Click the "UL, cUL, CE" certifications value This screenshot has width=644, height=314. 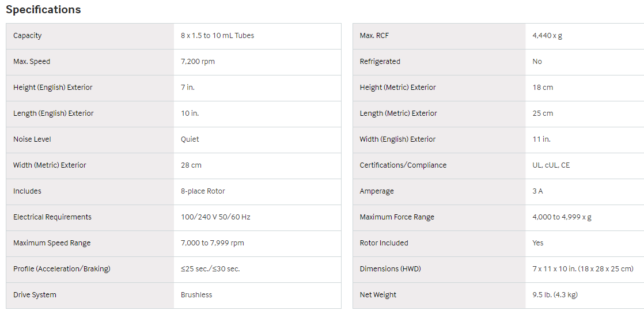click(551, 165)
